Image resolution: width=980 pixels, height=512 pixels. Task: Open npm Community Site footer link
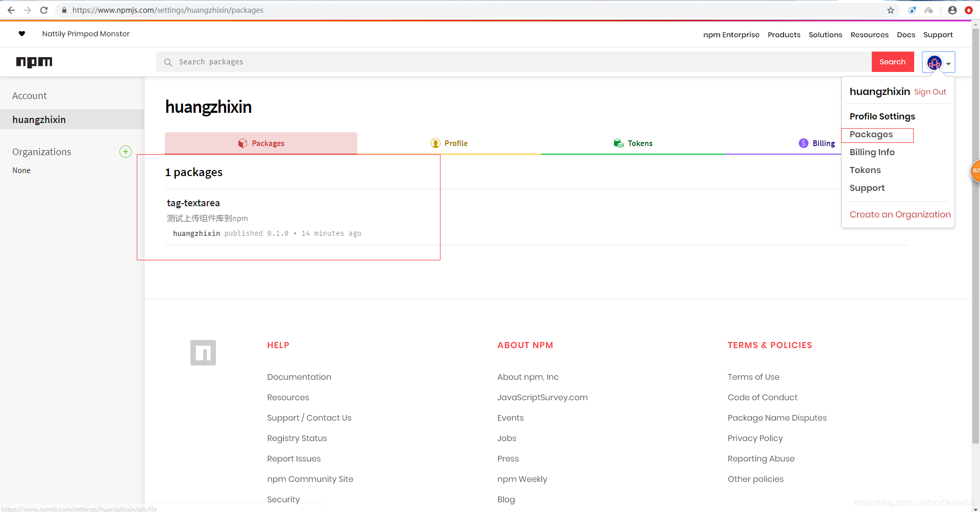[x=310, y=479]
